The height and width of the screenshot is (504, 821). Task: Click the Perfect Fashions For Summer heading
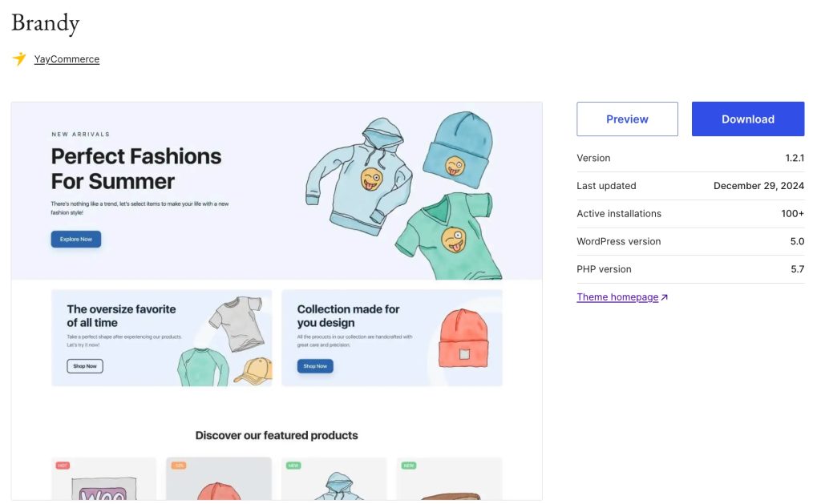tap(136, 168)
